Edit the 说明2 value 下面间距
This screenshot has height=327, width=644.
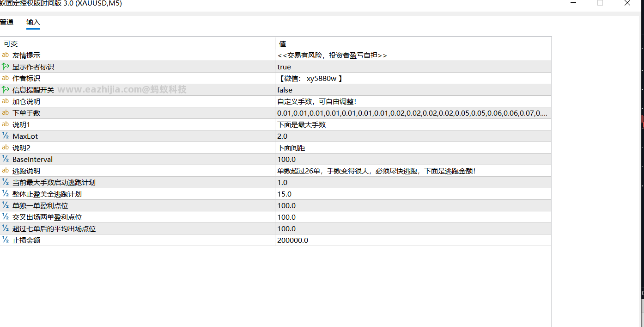coord(413,148)
